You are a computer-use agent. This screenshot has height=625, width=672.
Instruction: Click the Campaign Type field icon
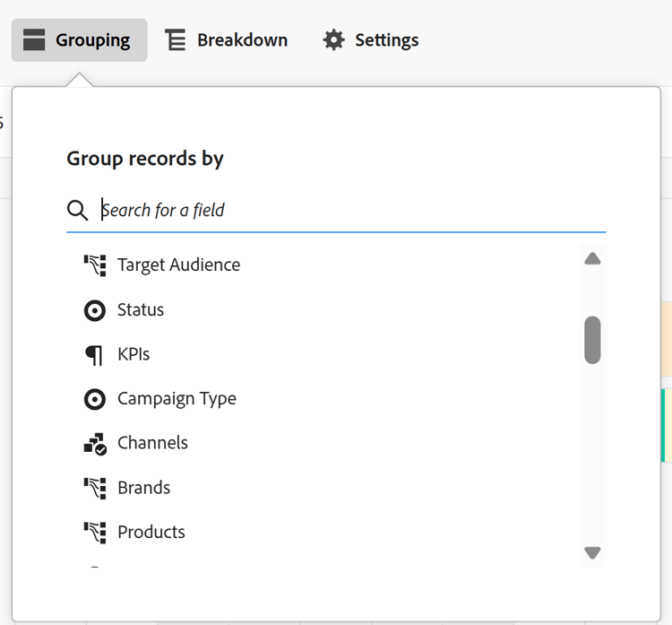(95, 399)
